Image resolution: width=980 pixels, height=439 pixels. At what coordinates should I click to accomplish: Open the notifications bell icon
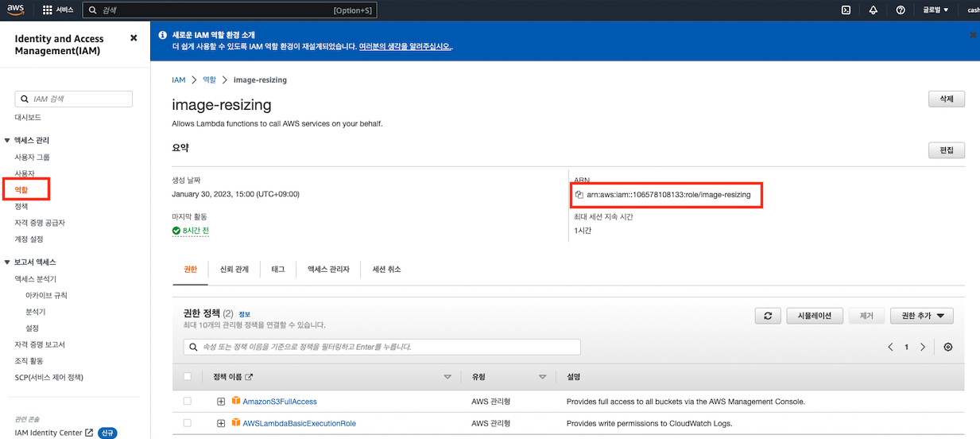[873, 10]
